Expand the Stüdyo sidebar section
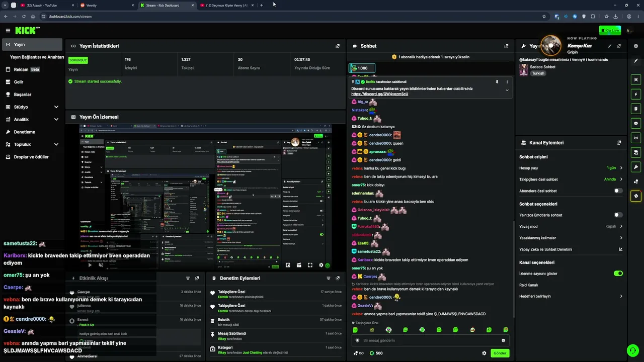 56,107
